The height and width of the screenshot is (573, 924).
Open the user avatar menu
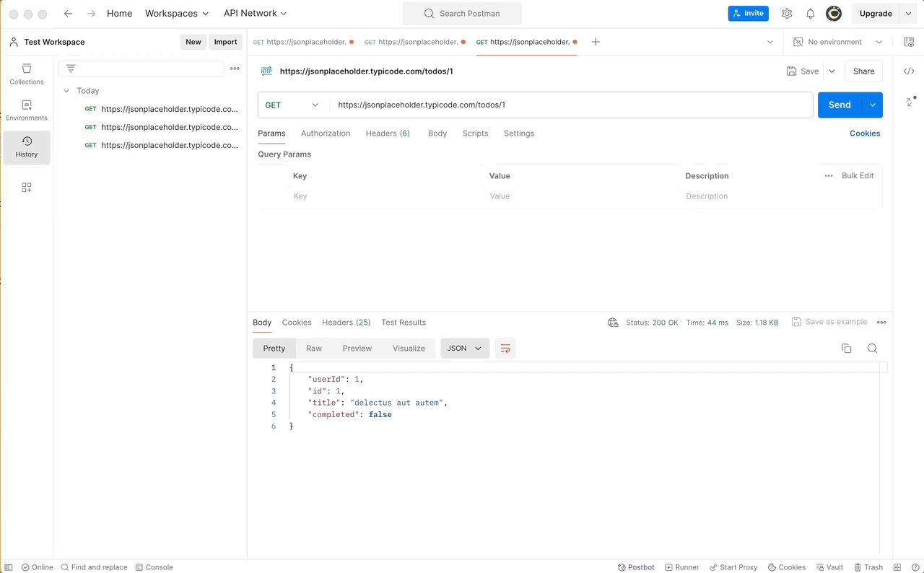click(x=834, y=14)
